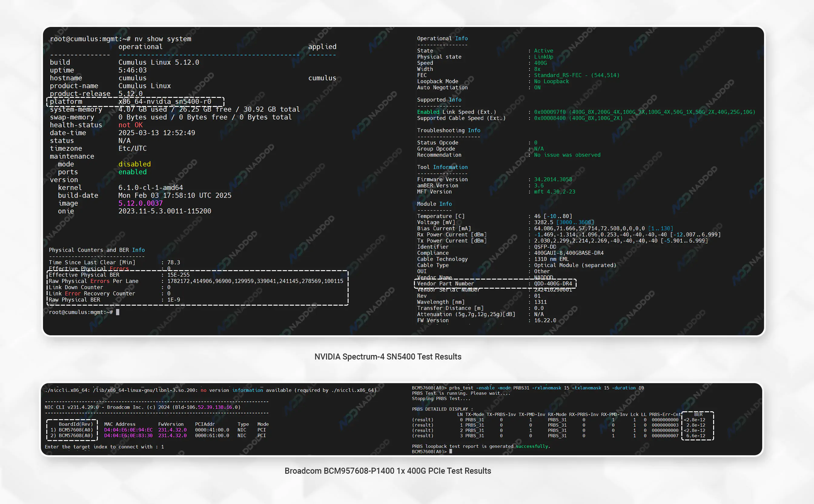Click the uptime value '5:46:03'

pyautogui.click(x=132, y=70)
